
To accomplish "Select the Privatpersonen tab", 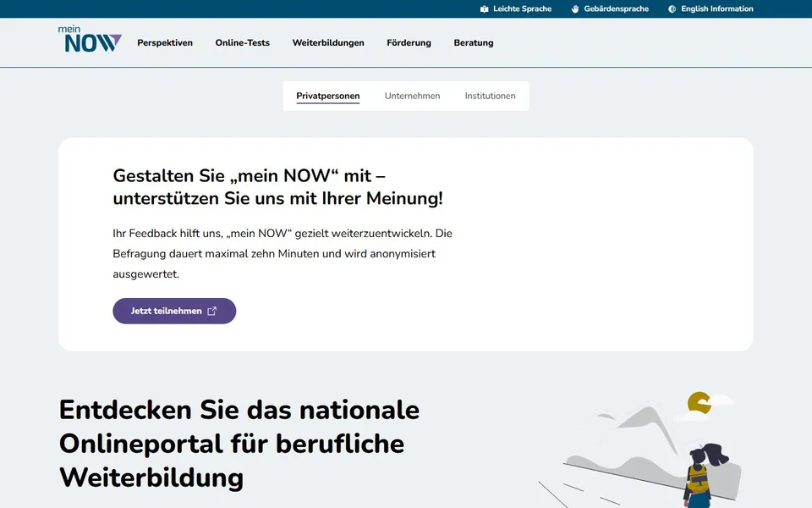I will (x=328, y=96).
